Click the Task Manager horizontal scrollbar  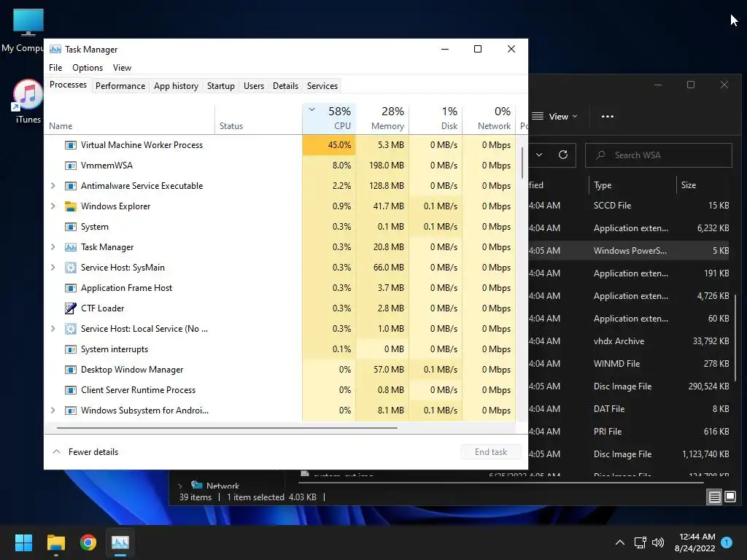click(x=227, y=427)
